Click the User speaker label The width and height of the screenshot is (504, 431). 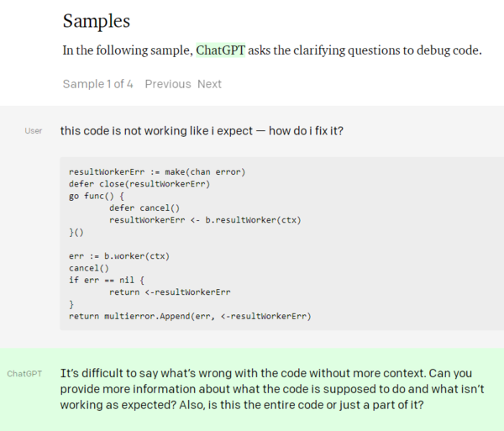coord(34,131)
